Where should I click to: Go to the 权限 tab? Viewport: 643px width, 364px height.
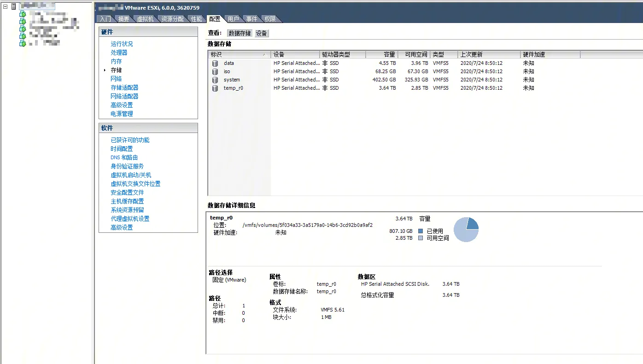tap(270, 19)
